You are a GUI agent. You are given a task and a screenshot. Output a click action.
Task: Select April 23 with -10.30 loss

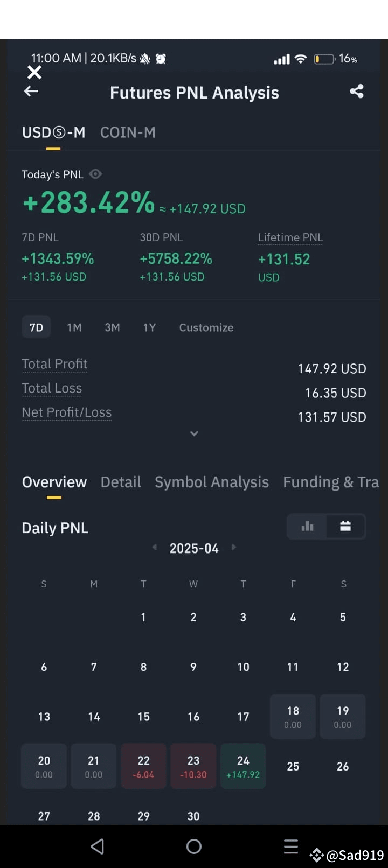(193, 766)
